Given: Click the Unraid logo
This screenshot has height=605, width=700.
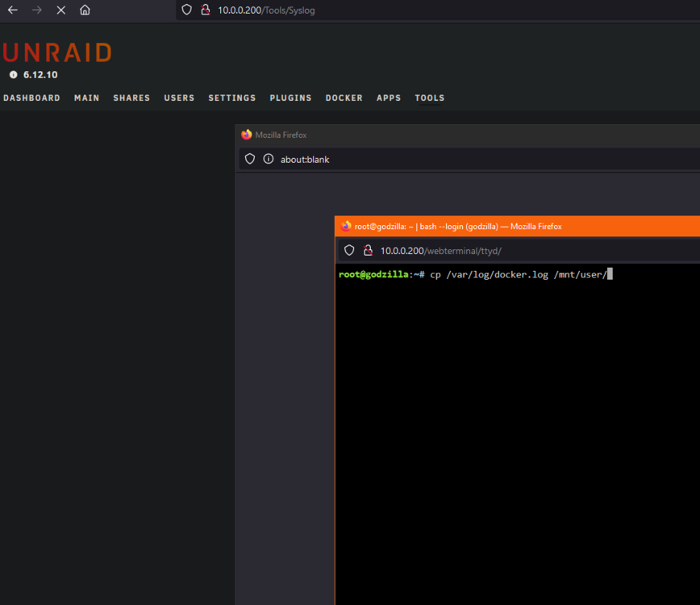Looking at the screenshot, I should tap(57, 52).
